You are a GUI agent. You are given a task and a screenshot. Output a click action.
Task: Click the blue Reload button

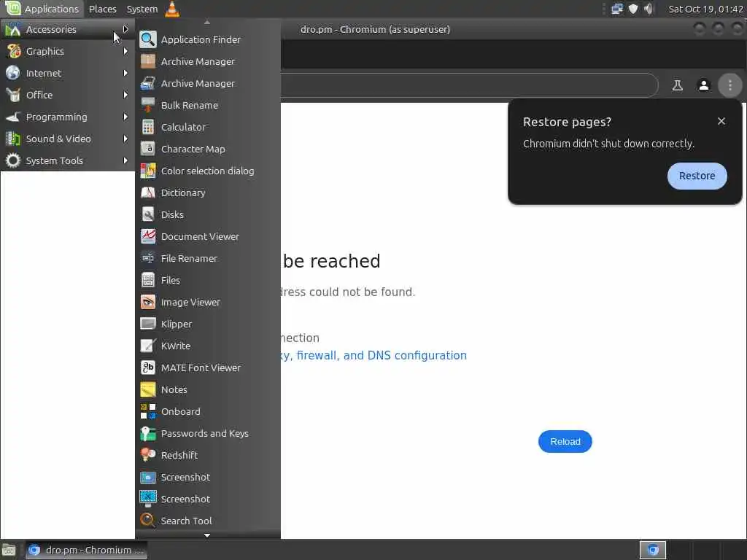pyautogui.click(x=565, y=441)
